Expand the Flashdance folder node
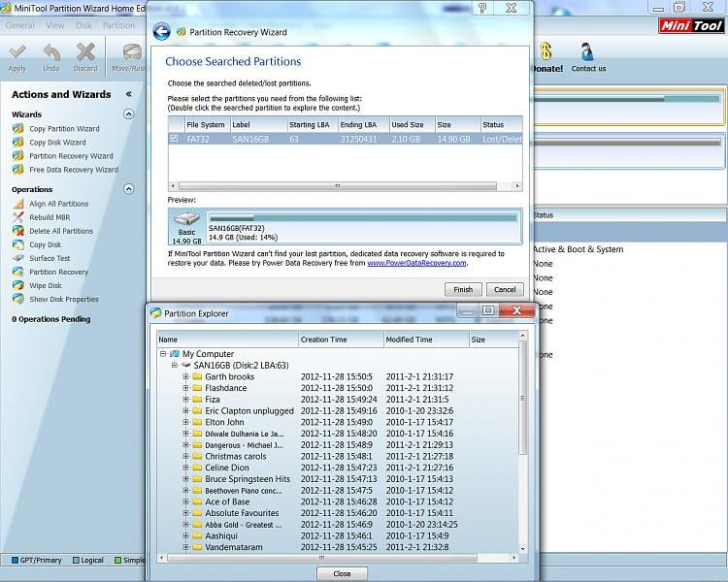The image size is (728, 582). tap(185, 388)
